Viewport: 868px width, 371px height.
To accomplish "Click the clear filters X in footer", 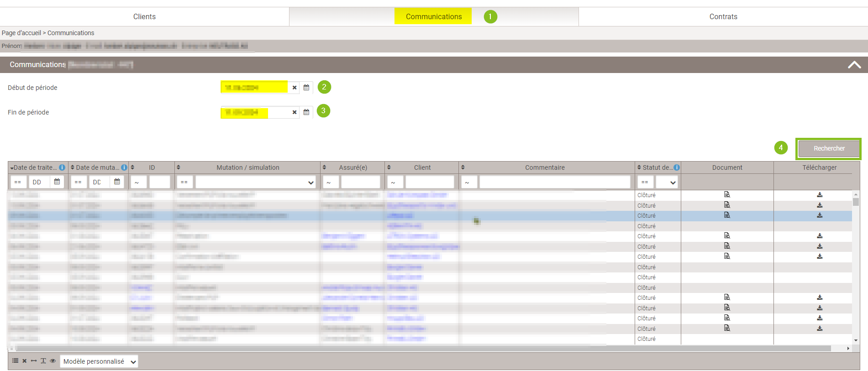I will pyautogui.click(x=25, y=361).
